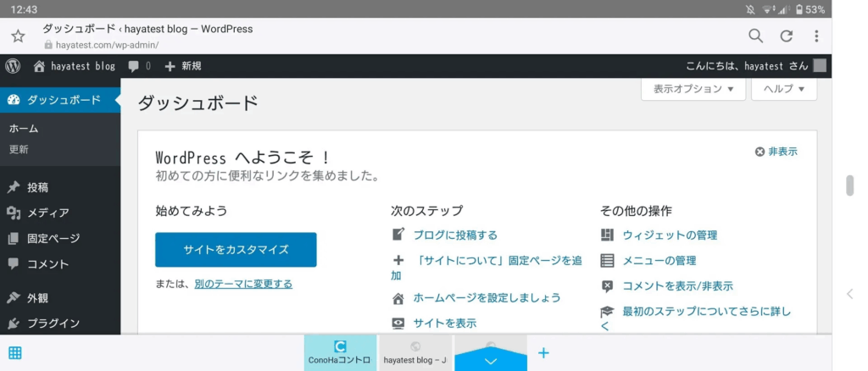Screen dimensions: 868x371
Task: Bookmark the page using the star icon
Action: [x=18, y=36]
